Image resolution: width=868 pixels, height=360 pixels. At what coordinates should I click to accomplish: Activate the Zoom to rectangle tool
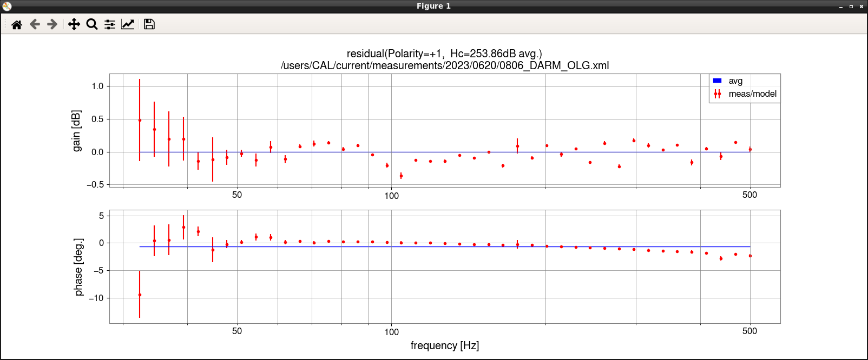pos(92,24)
